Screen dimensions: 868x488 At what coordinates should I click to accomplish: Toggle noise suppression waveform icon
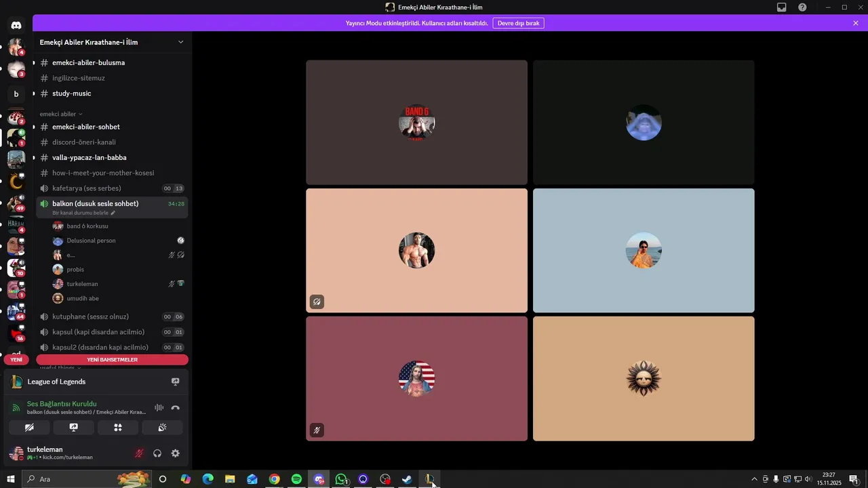159,407
